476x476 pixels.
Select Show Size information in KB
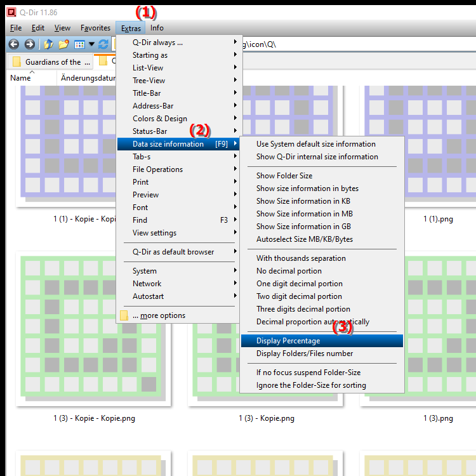click(x=322, y=201)
